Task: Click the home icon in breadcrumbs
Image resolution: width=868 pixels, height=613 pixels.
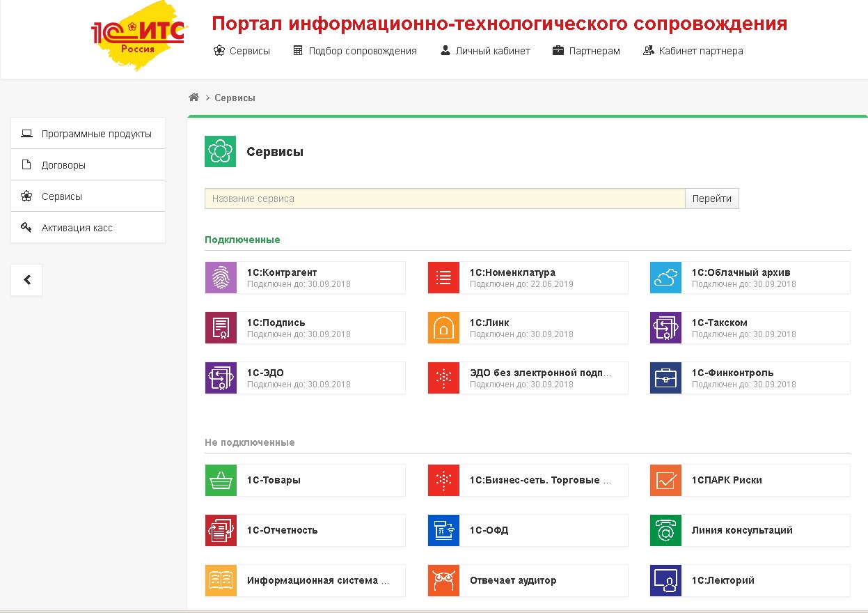Action: [x=194, y=98]
